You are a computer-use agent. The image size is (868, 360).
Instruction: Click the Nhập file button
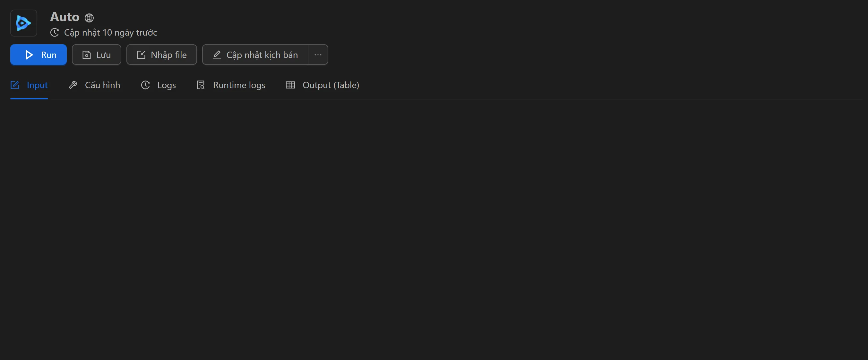tap(161, 55)
